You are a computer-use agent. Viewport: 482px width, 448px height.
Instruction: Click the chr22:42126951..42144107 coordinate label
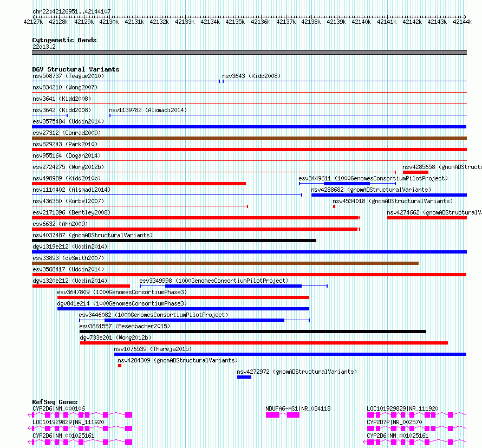(x=71, y=11)
